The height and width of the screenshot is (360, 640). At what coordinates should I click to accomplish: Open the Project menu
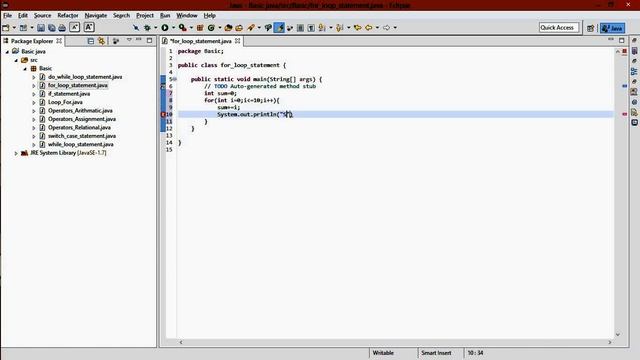[145, 16]
